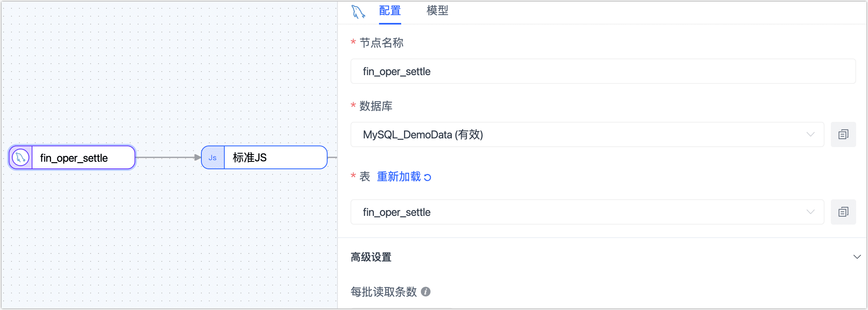Click the Js icon on 标准JS node
This screenshot has width=868, height=310.
(x=212, y=157)
